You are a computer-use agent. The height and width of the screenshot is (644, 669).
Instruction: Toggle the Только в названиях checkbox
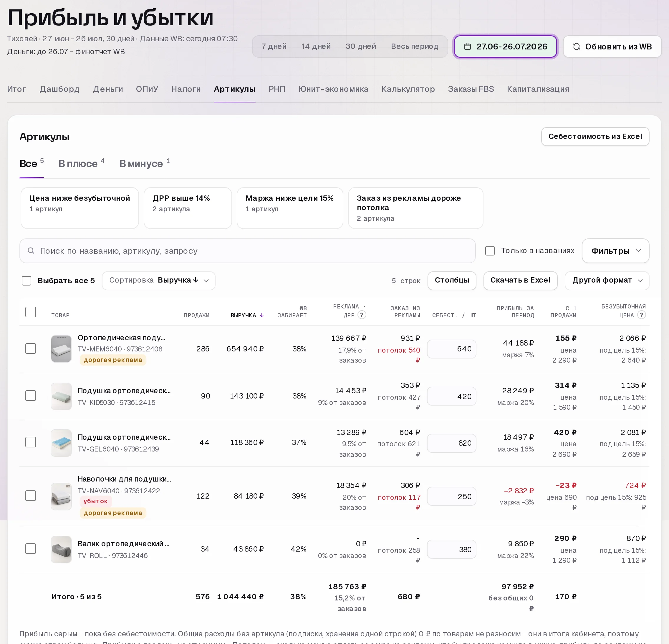pyautogui.click(x=490, y=251)
